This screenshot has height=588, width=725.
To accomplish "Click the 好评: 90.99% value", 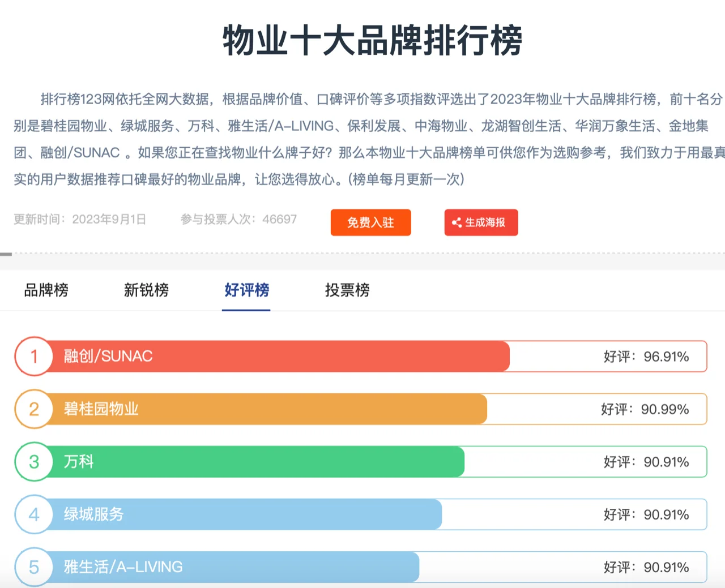I will [x=645, y=409].
